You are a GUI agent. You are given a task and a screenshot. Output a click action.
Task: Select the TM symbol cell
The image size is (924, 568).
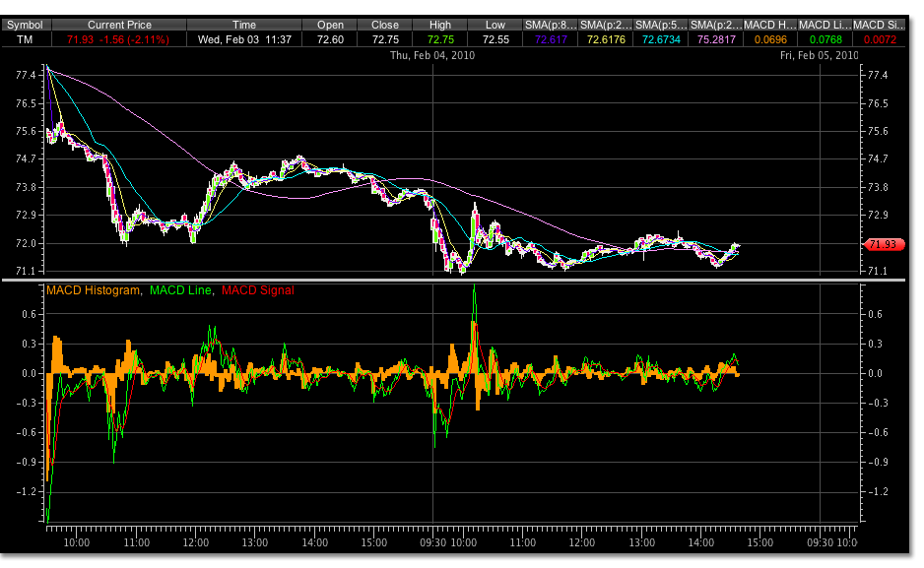pyautogui.click(x=24, y=39)
